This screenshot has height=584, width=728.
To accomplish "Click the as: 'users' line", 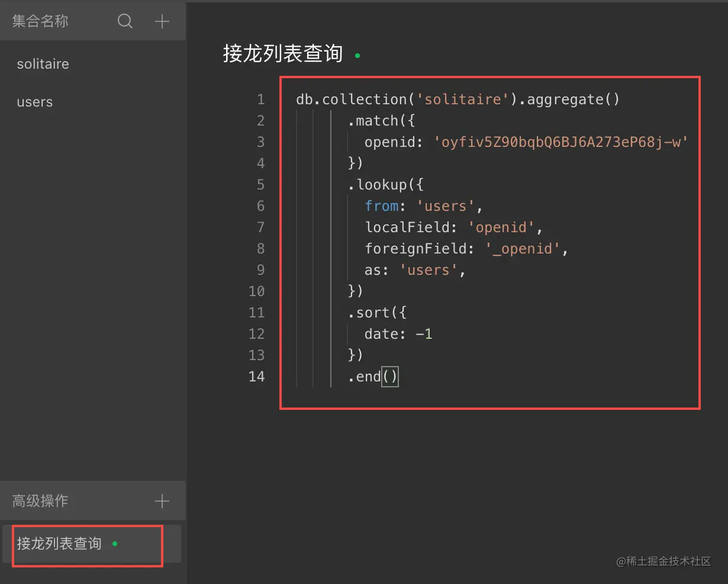I will (x=415, y=270).
